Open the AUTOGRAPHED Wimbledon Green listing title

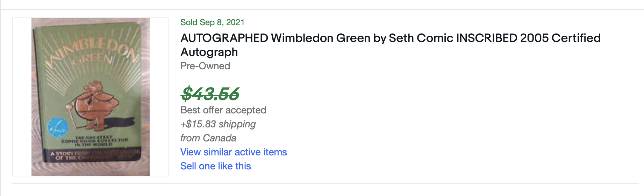(x=390, y=45)
